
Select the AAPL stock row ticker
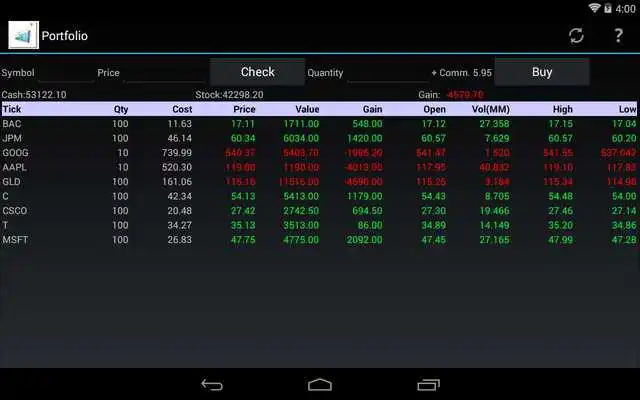[15, 167]
